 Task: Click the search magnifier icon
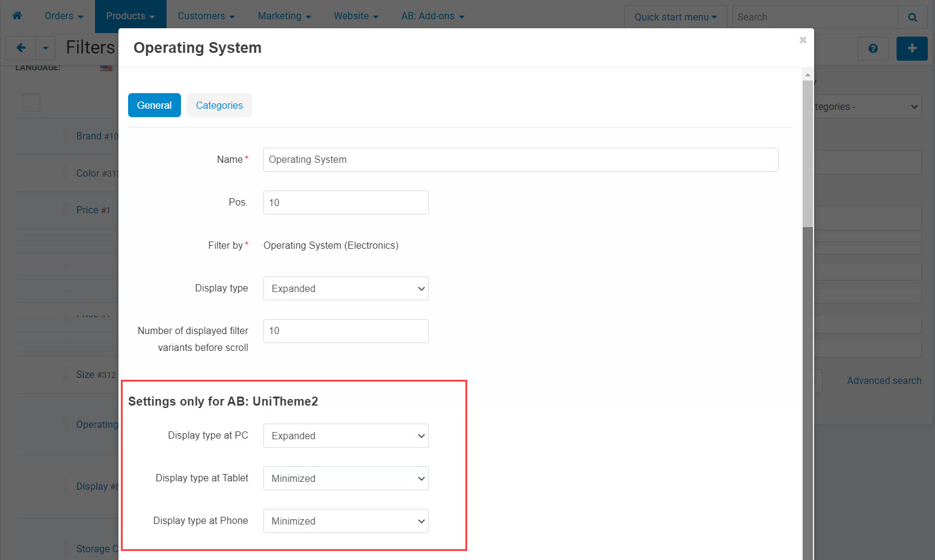912,17
